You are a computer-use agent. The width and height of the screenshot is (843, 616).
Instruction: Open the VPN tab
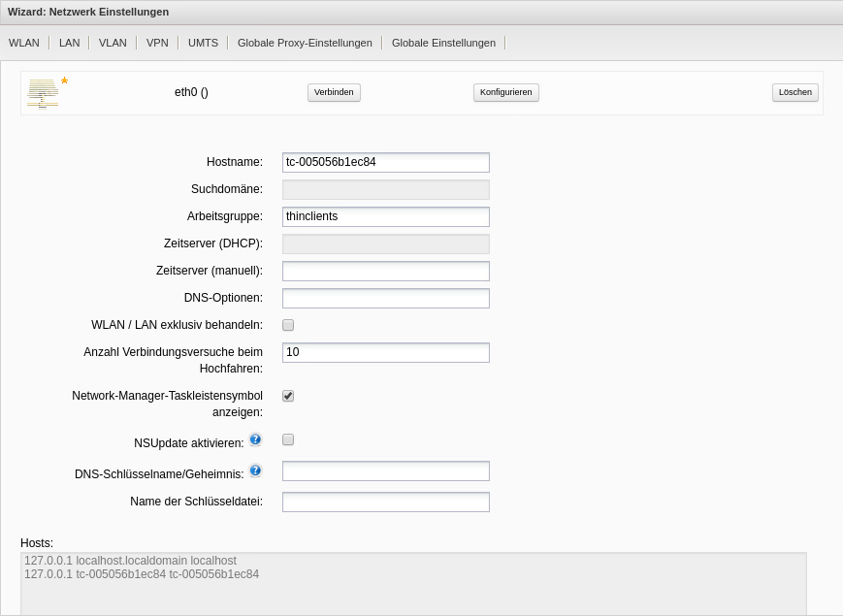156,42
